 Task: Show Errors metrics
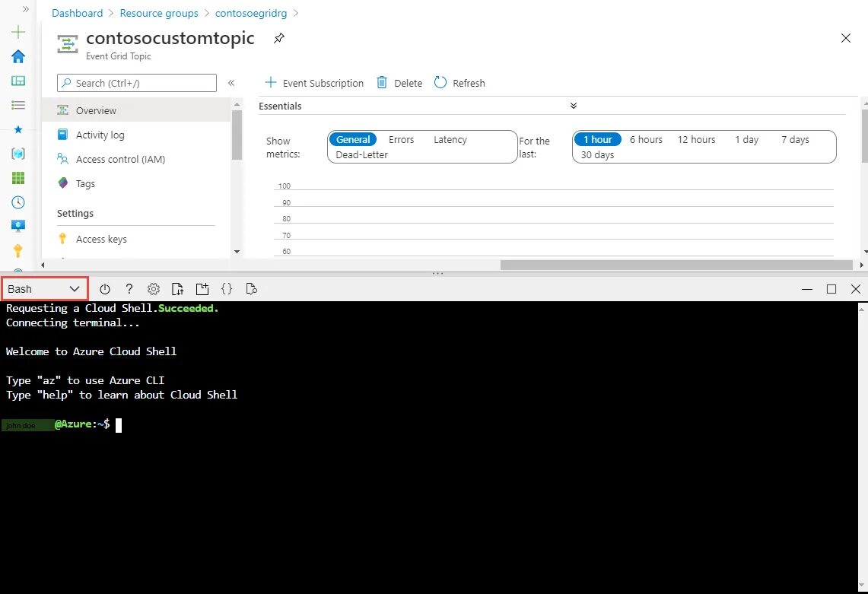point(402,139)
